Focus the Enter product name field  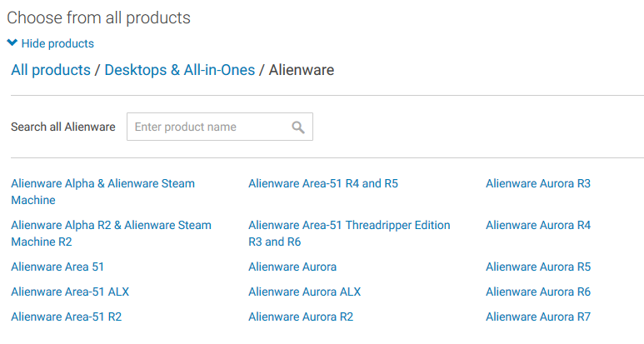coord(220,127)
